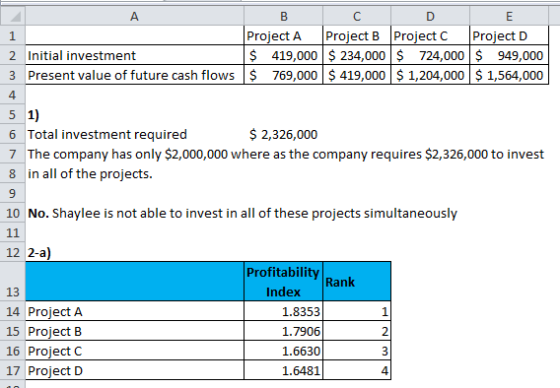Click the 'Project D' header cell in row 1

point(509,35)
